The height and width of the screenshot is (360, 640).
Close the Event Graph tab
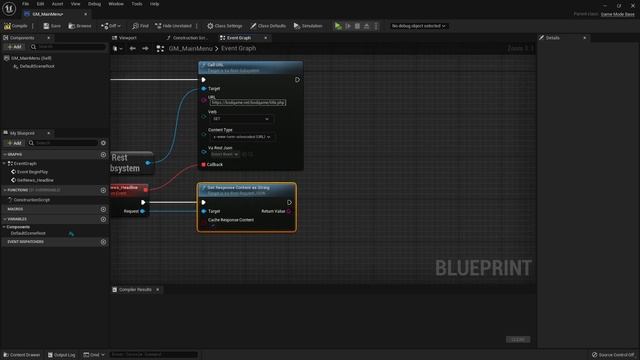(266, 38)
